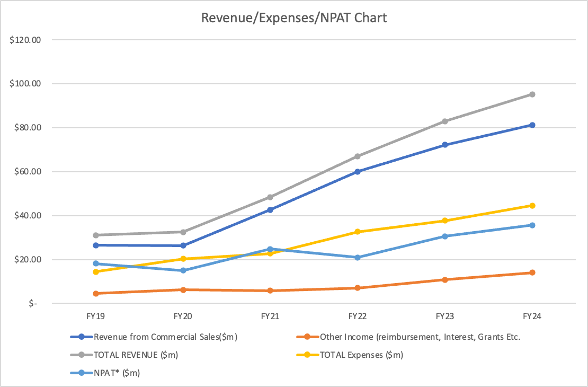Select the yellow Total Expenses FY24 data point

pyautogui.click(x=532, y=206)
